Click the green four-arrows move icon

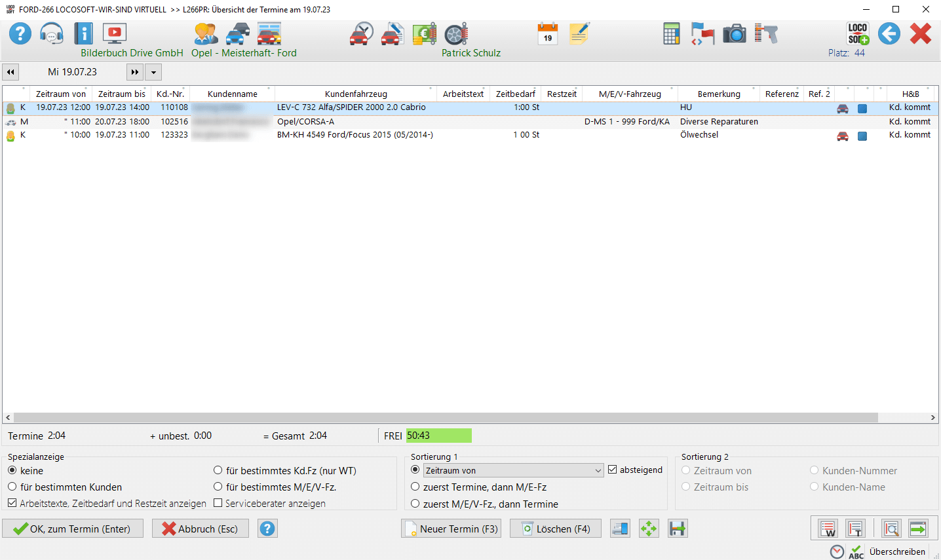coord(649,529)
